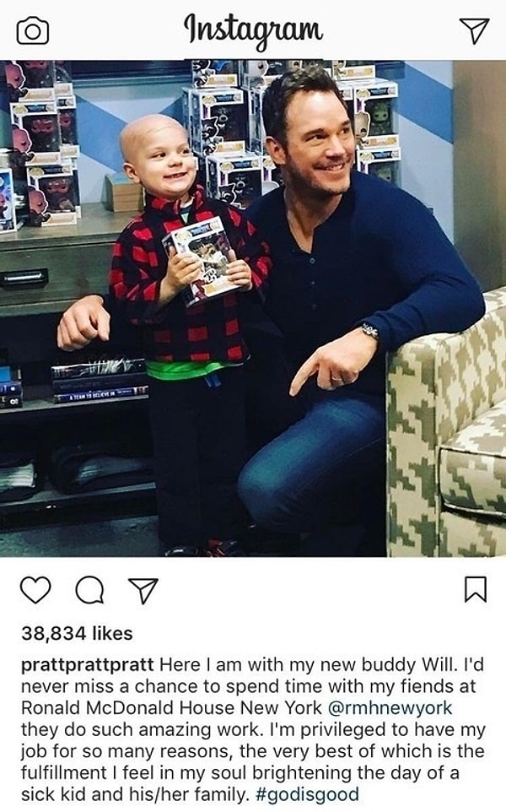The image size is (506, 812).
Task: Tap the houndstooth armchair in the photo
Action: click(446, 425)
